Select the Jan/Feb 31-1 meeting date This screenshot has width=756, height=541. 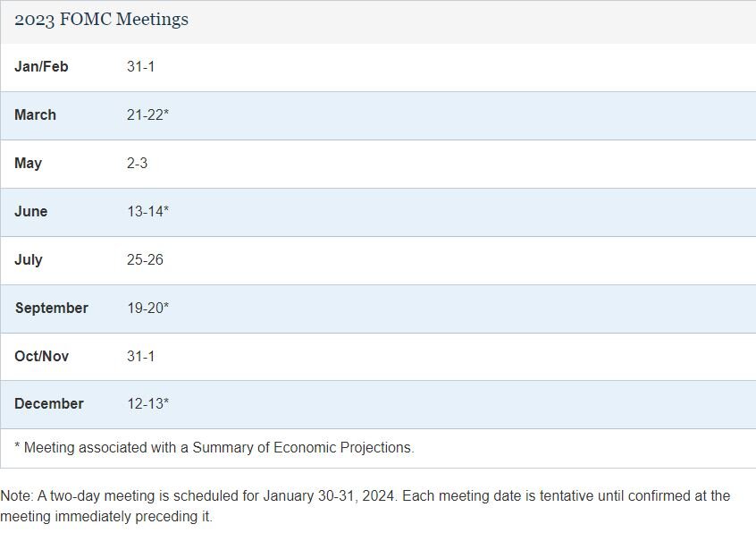point(141,67)
